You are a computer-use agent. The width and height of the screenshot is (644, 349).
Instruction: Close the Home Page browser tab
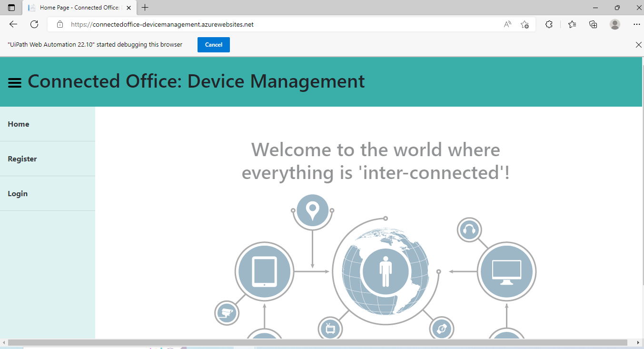[129, 8]
